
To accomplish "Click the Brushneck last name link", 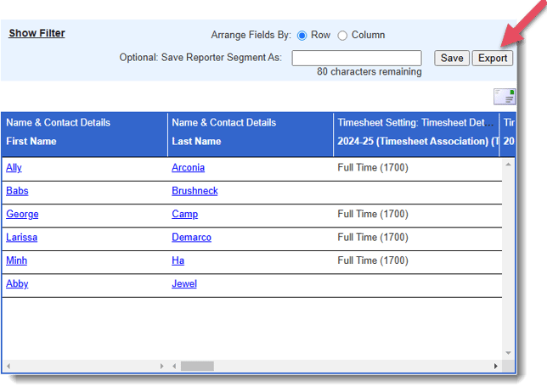I will point(195,191).
